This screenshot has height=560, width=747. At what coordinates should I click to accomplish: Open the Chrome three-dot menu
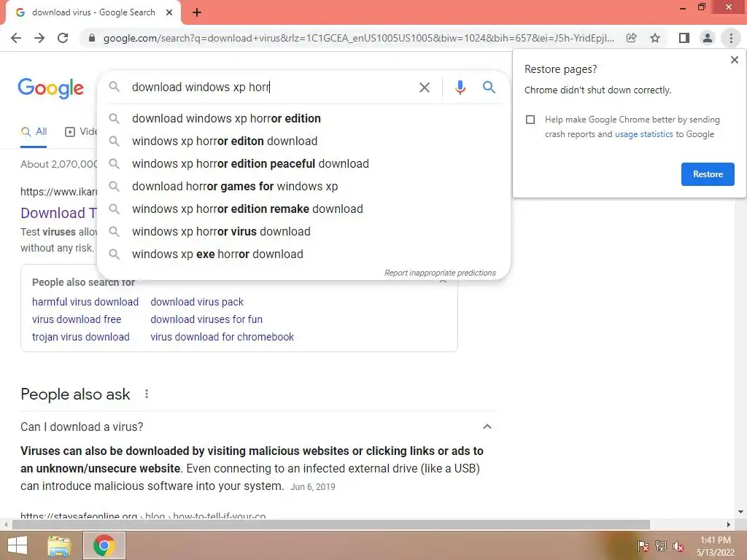coord(731,38)
